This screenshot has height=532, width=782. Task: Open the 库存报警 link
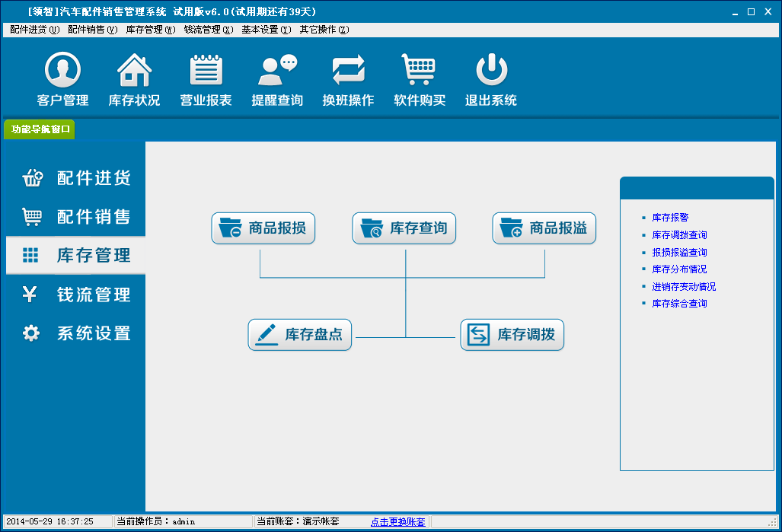pyautogui.click(x=670, y=218)
